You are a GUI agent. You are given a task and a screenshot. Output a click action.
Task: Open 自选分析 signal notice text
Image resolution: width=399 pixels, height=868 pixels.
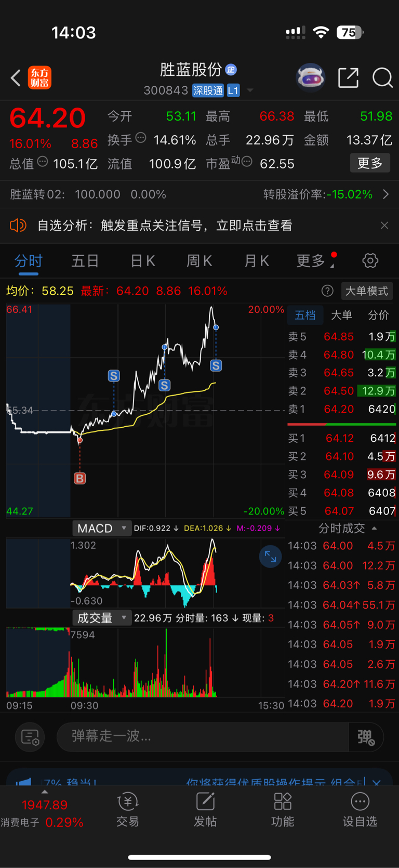165,226
